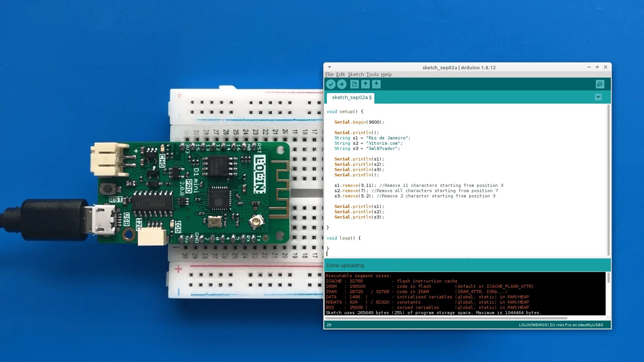Click the String s3 "Sal87vador" line
Image resolution: width=644 pixels, height=362 pixels.
tap(367, 148)
